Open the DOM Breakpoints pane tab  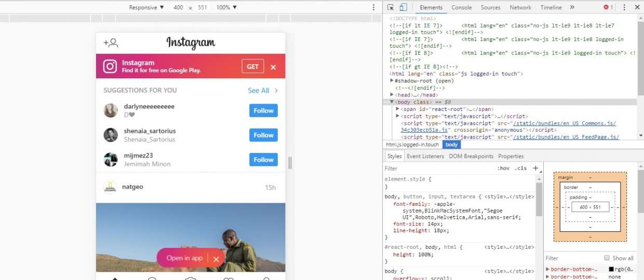[x=471, y=156]
